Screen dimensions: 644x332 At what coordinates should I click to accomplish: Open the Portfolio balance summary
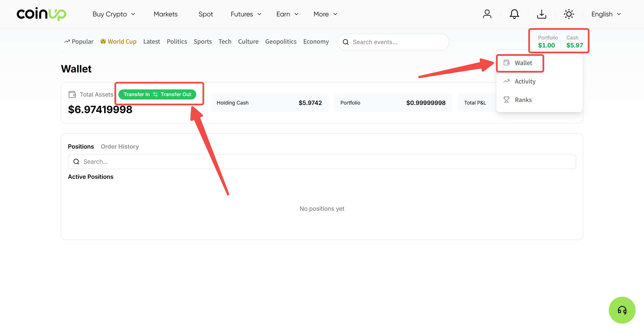click(x=548, y=41)
